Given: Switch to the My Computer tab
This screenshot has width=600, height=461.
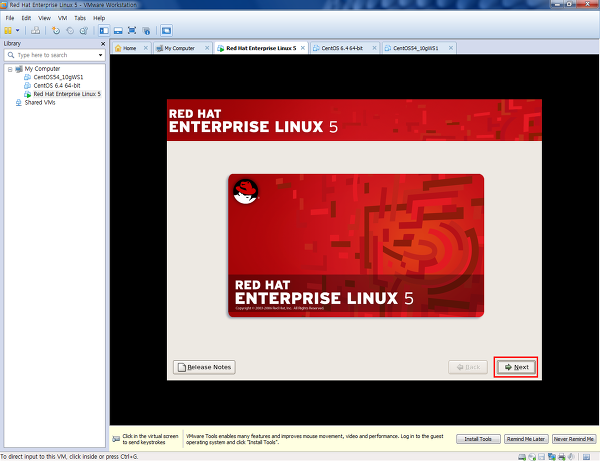Looking at the screenshot, I should tap(179, 48).
